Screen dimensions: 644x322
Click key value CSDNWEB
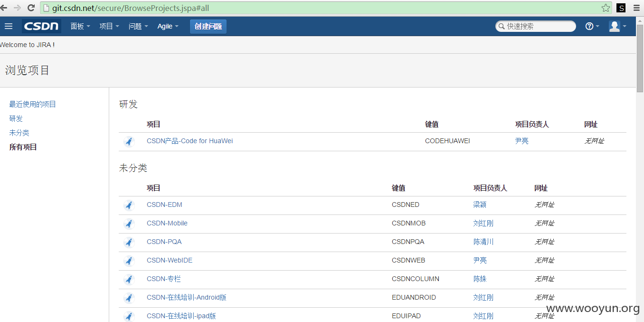pyautogui.click(x=408, y=260)
